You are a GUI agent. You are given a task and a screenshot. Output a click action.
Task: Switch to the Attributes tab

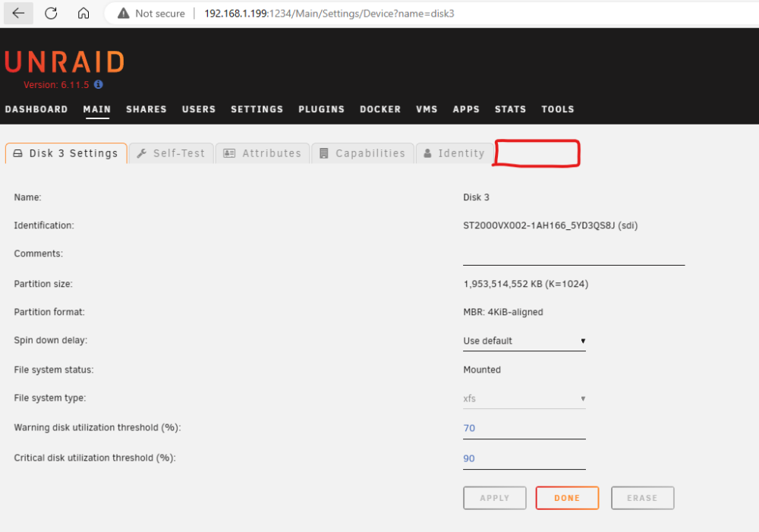tap(263, 153)
